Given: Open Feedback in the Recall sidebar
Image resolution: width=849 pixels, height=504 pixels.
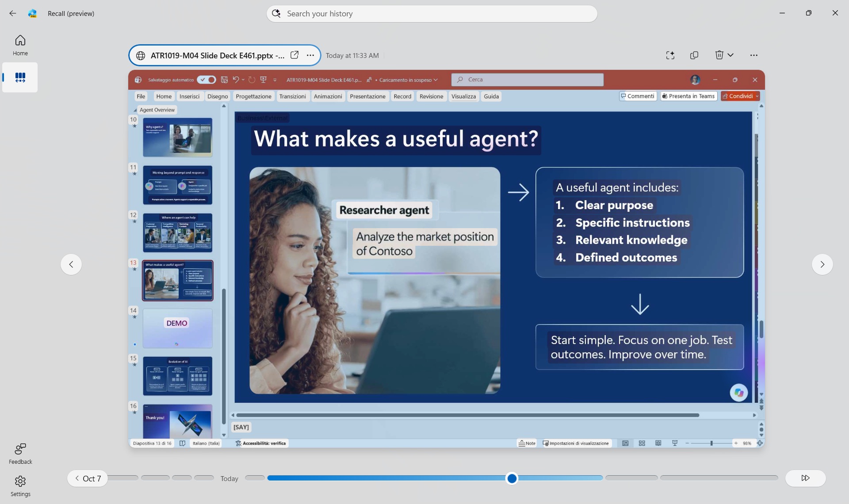Looking at the screenshot, I should (x=20, y=454).
